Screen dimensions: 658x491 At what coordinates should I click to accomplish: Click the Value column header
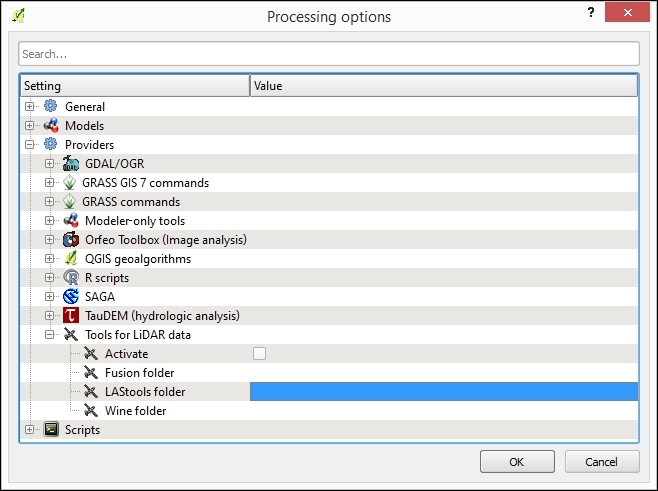444,86
